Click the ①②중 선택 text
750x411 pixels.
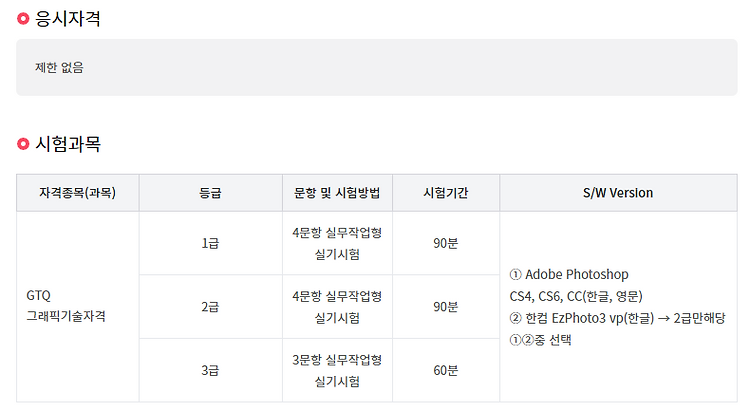[540, 340]
